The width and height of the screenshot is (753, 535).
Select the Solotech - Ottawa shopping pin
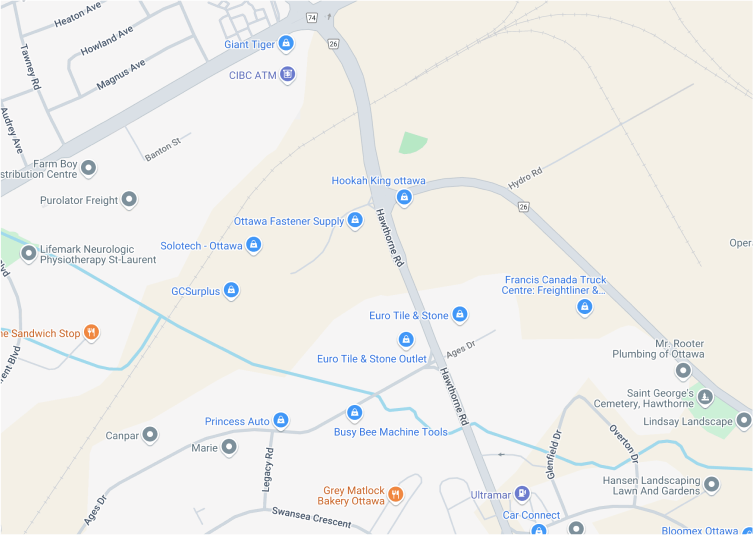coord(254,245)
